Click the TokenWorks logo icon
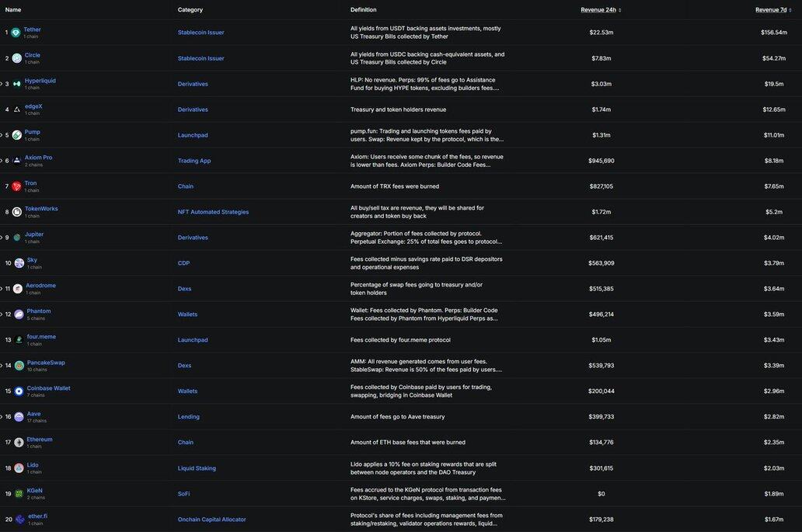 point(16,212)
